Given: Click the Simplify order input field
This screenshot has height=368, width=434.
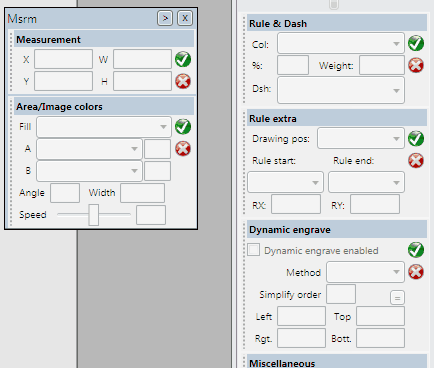Looking at the screenshot, I should [x=341, y=294].
